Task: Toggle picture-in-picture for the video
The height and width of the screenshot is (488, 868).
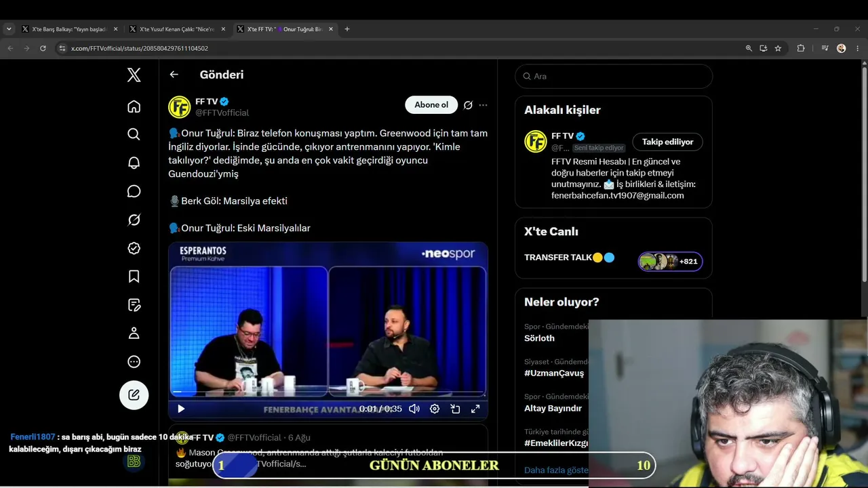Action: coord(455,409)
